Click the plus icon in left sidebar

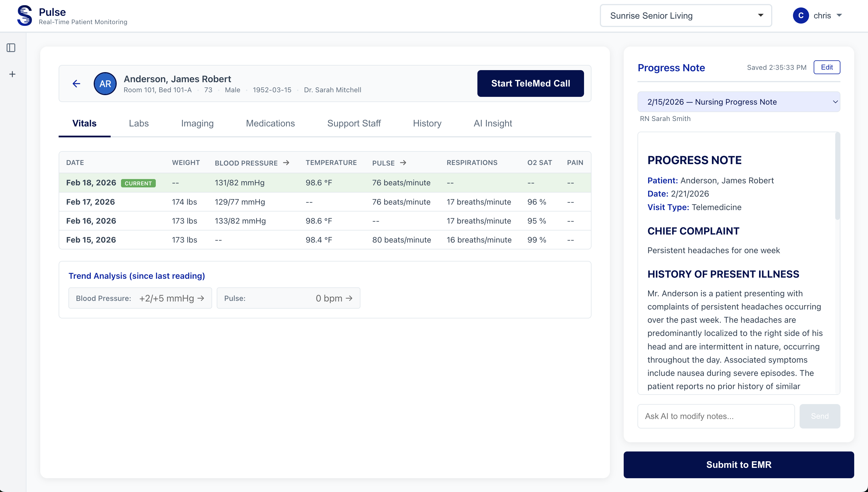[12, 74]
